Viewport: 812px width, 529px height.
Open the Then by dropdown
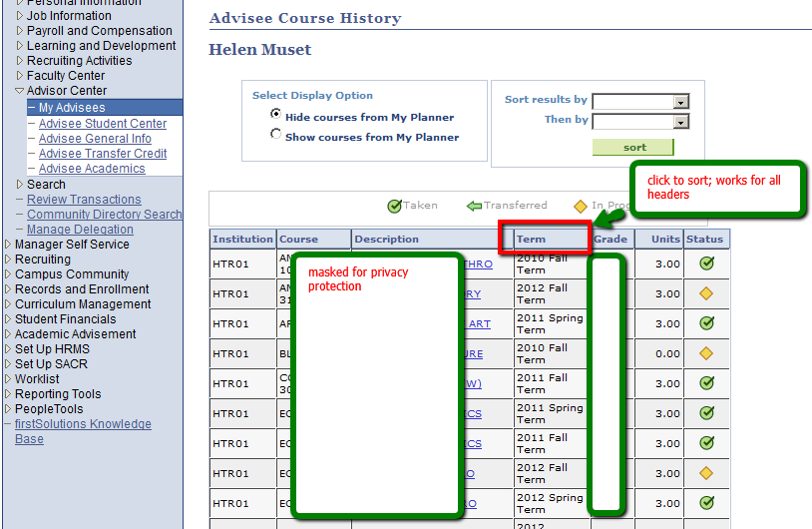[x=681, y=122]
